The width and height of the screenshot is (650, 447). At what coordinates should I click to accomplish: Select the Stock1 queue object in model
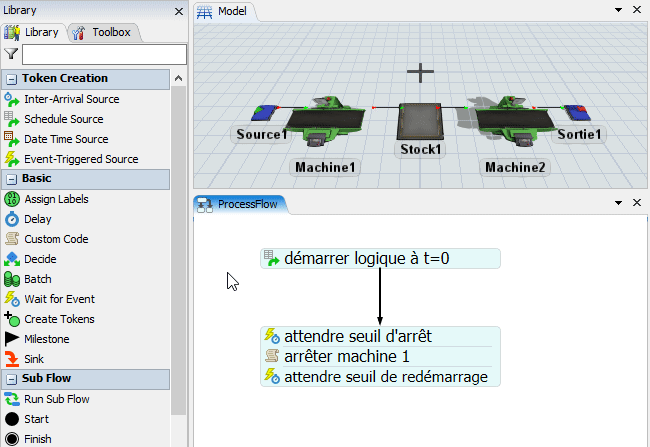click(x=420, y=121)
